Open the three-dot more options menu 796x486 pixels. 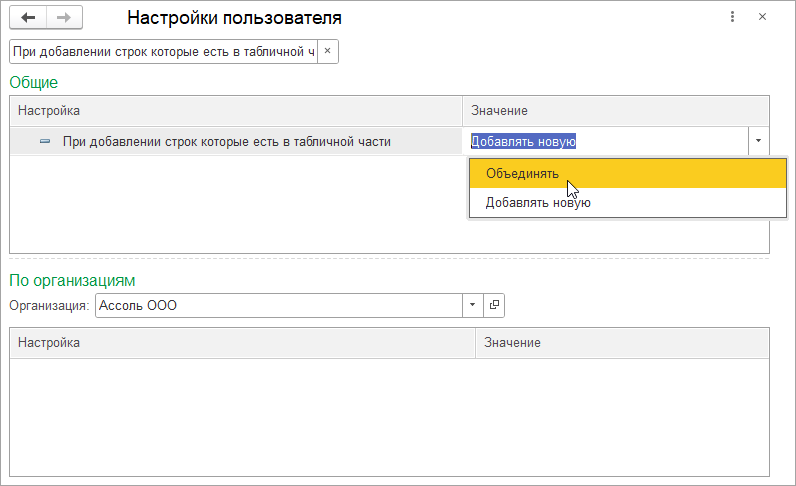733,18
